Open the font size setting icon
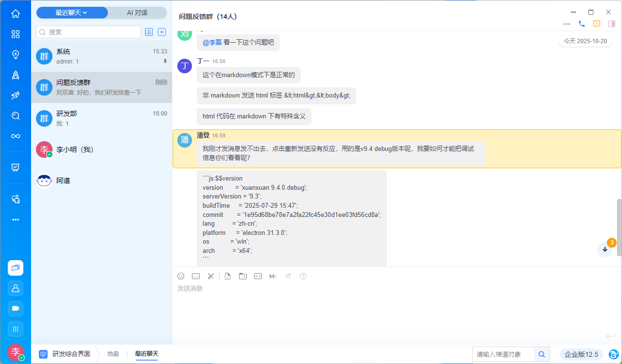Screen dimensions: 622x364 288,276
